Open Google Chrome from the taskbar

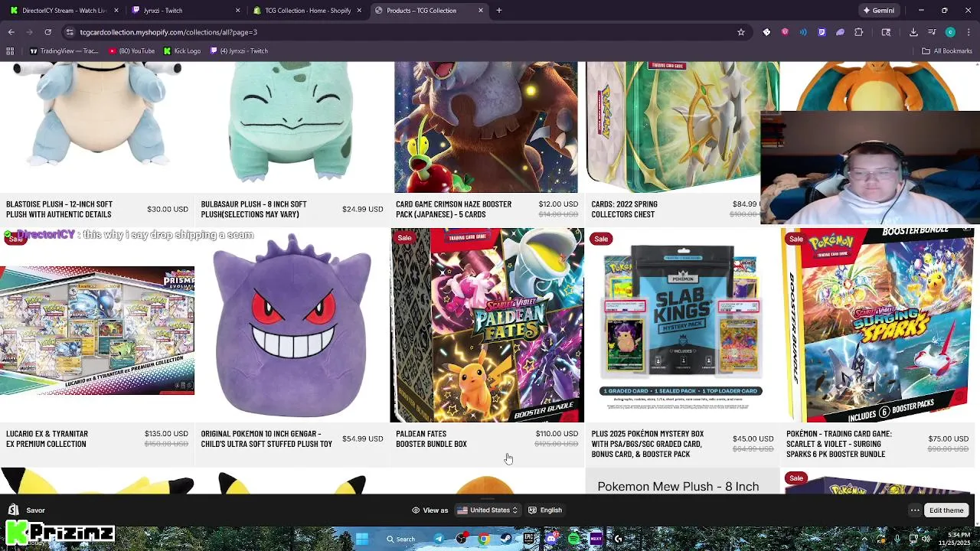tap(483, 539)
